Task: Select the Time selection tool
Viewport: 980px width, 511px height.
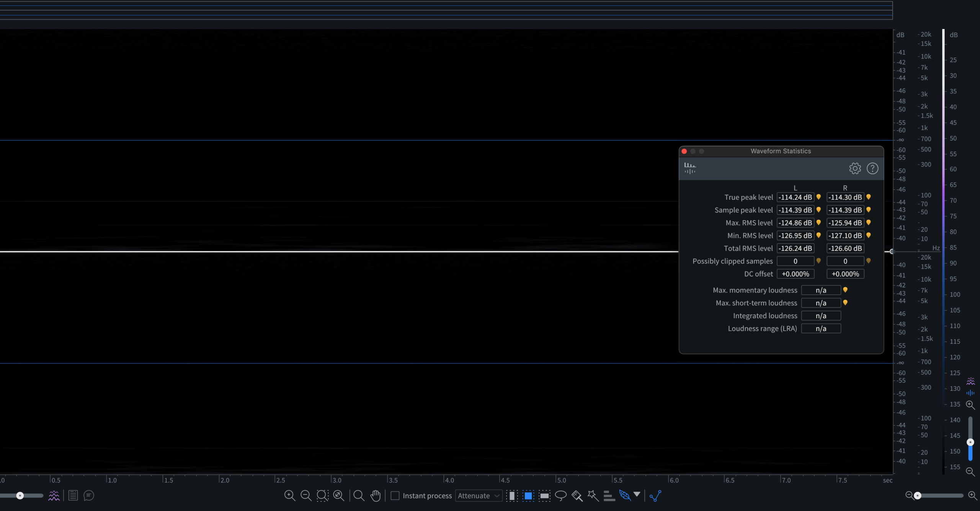Action: pyautogui.click(x=512, y=496)
